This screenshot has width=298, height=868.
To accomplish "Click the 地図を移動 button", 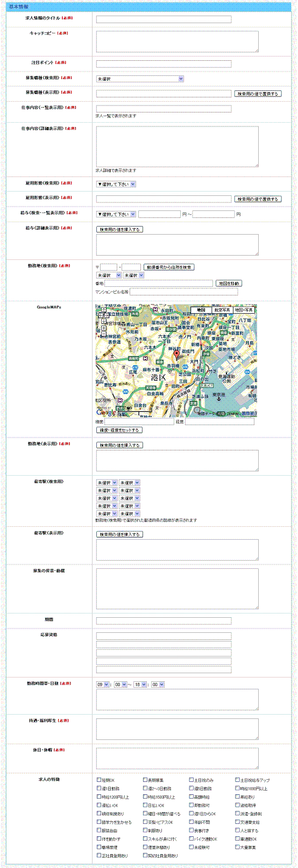I will (229, 283).
